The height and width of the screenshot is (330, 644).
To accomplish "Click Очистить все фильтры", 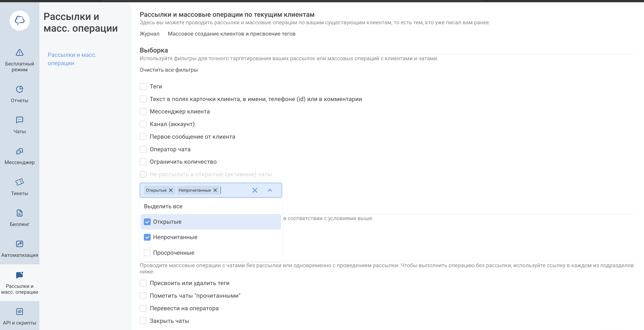I will [169, 70].
